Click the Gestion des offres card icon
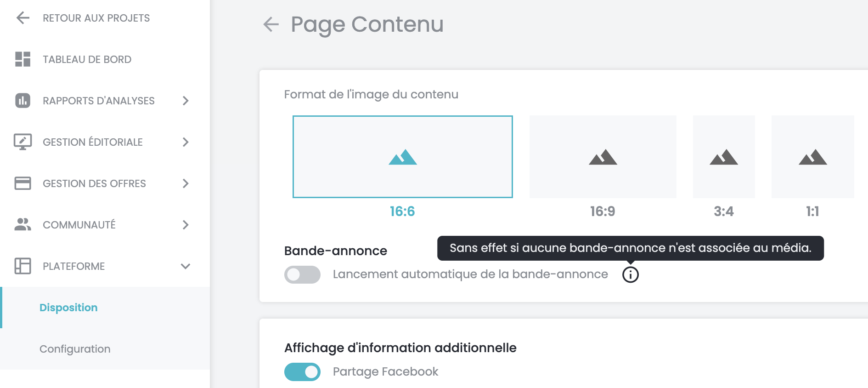Viewport: 868px width, 388px height. tap(23, 183)
